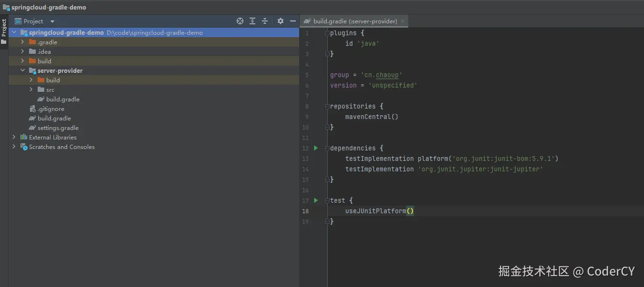The width and height of the screenshot is (644, 287).
Task: Click the root build.gradle elephant icon
Action: click(x=32, y=119)
